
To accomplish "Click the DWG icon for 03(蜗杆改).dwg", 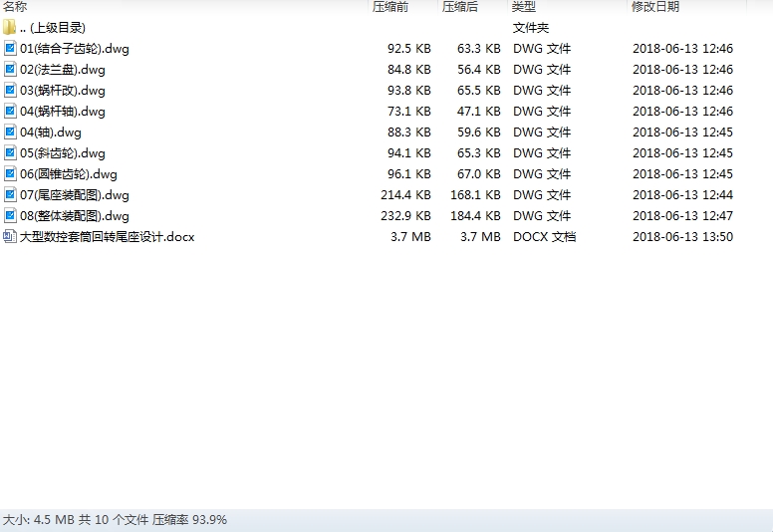I will pos(10,91).
